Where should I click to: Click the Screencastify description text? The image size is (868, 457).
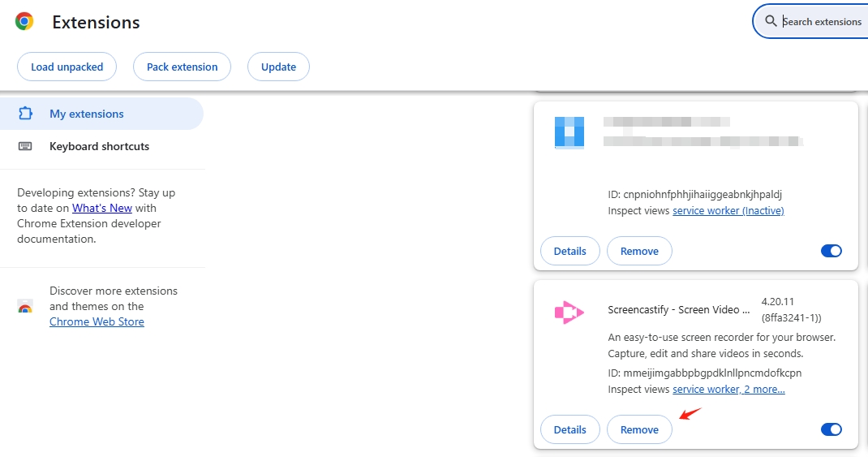(x=722, y=345)
